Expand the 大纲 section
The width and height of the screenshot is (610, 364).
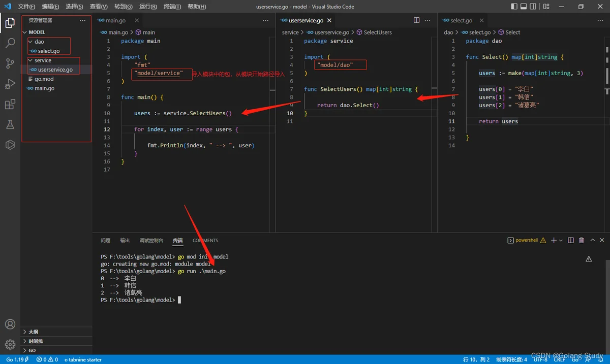[x=56, y=332]
